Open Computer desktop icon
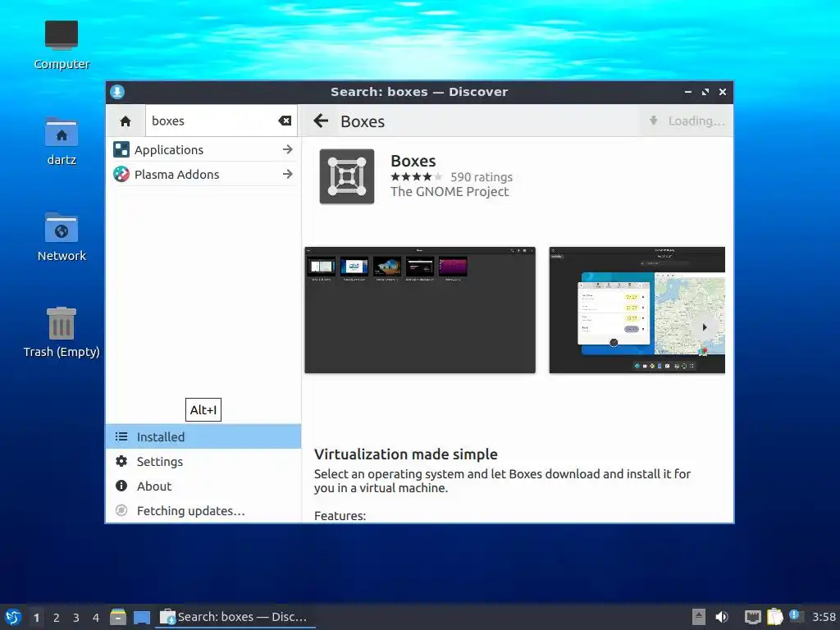This screenshot has height=630, width=840. click(x=62, y=45)
